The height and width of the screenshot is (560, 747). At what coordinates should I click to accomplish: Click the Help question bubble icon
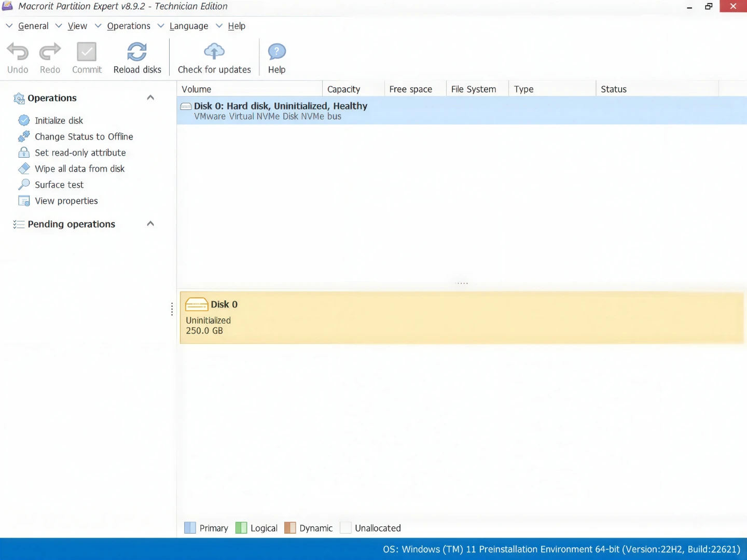coord(276,52)
